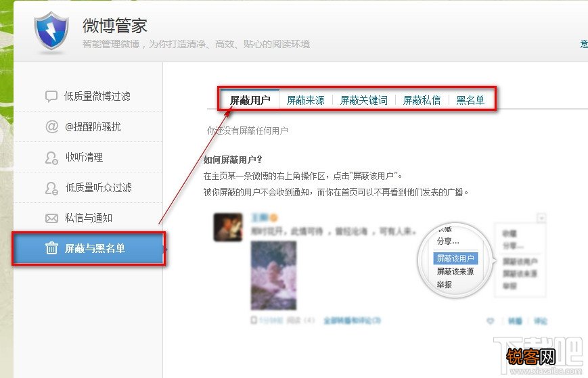Click the blurred photo in the example post
The height and width of the screenshot is (378, 588).
(x=274, y=275)
